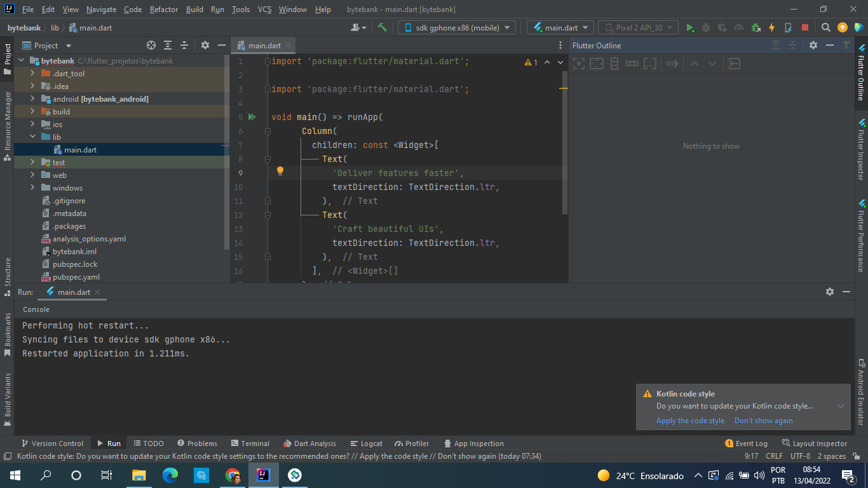Open Flutter Attach phone icon in toolbar
Viewport: 868px width, 488px height.
point(788,27)
